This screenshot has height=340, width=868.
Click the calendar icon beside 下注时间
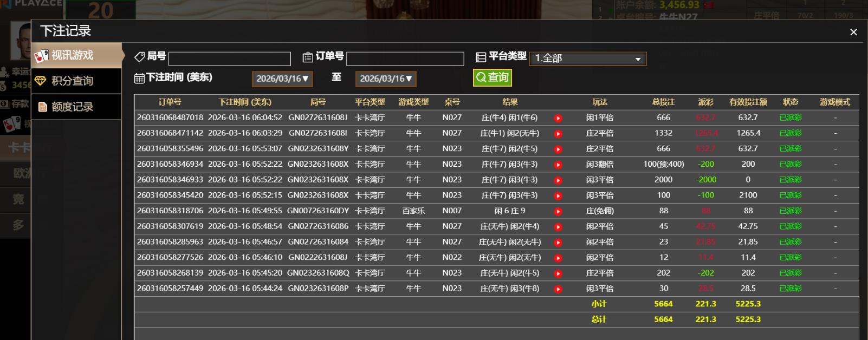coord(139,79)
